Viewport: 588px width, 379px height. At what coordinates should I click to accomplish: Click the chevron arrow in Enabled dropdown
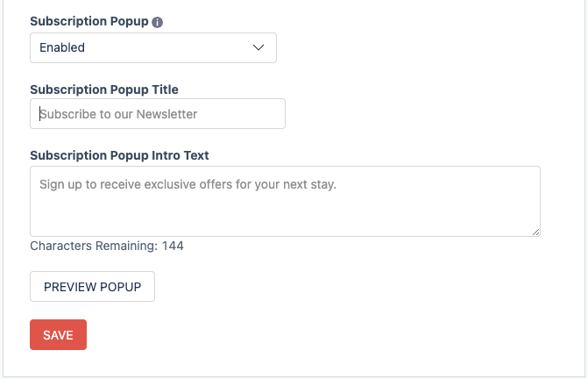259,47
